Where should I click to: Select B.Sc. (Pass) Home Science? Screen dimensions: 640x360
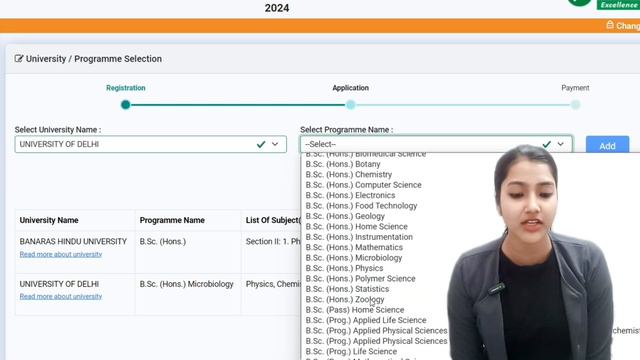(x=355, y=310)
